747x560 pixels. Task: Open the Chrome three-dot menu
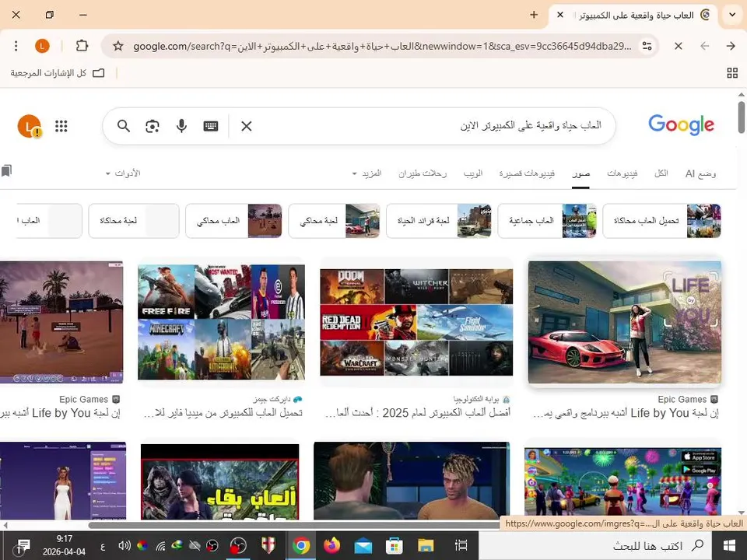point(16,46)
